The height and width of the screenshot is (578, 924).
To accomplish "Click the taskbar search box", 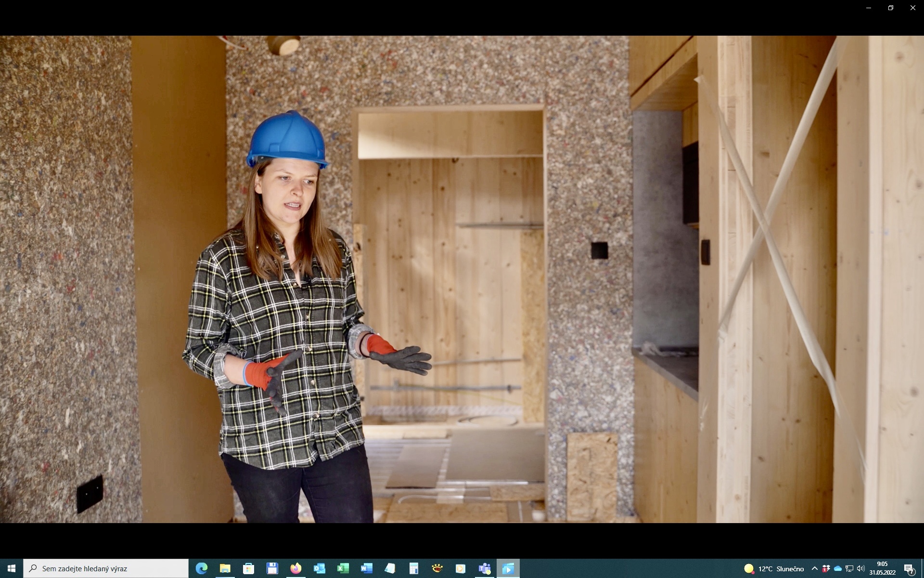I will click(x=106, y=568).
